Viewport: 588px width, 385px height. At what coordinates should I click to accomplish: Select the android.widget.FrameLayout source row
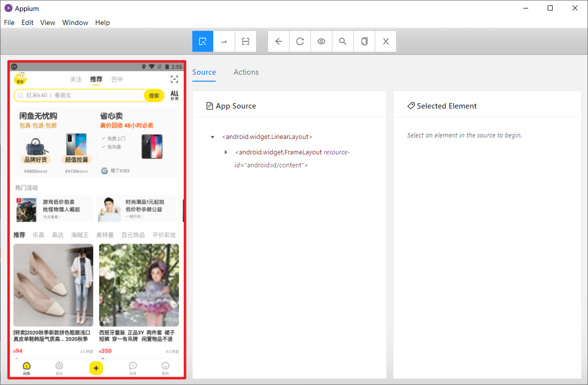click(x=292, y=158)
